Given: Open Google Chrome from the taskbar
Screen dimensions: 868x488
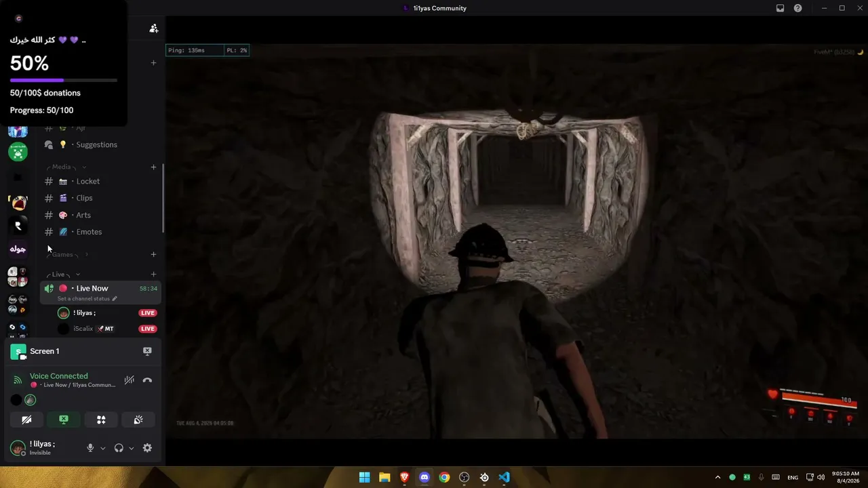Looking at the screenshot, I should tap(444, 477).
